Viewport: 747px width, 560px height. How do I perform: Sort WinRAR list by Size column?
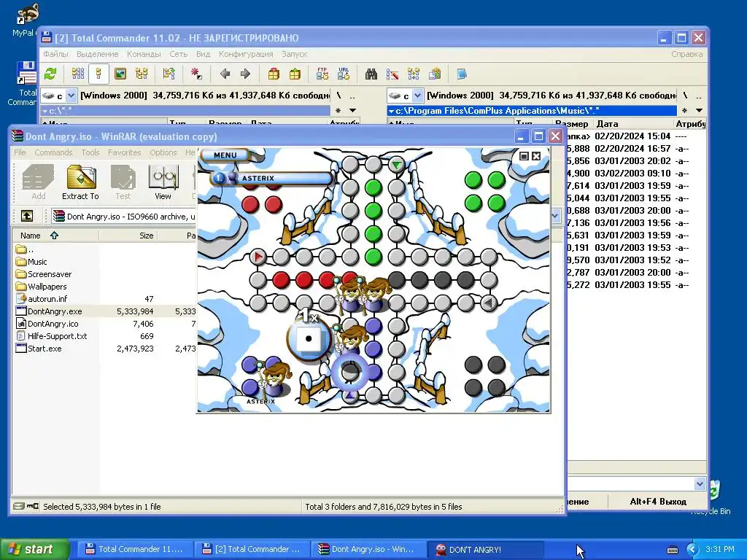[128, 236]
